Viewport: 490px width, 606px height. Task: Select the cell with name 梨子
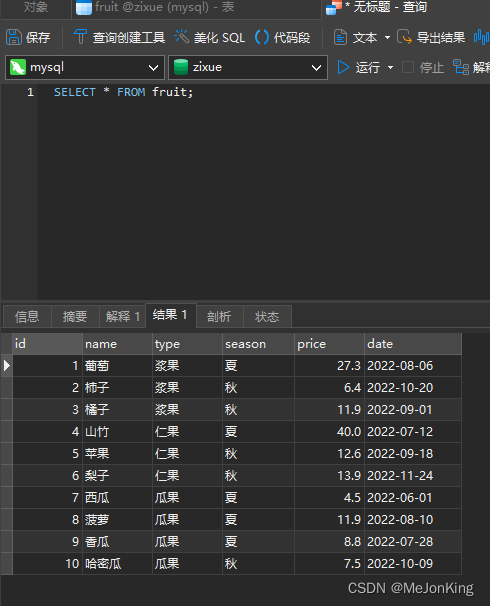(117, 476)
